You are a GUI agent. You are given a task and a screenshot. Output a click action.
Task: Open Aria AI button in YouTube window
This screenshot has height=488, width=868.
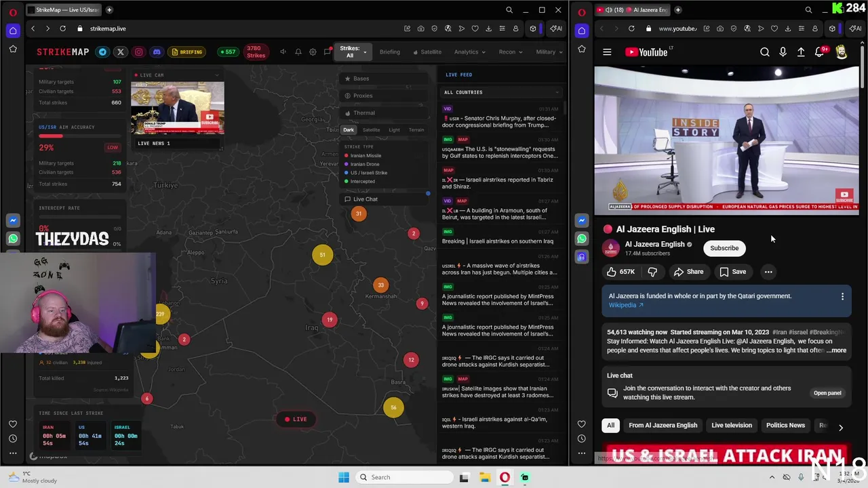854,28
